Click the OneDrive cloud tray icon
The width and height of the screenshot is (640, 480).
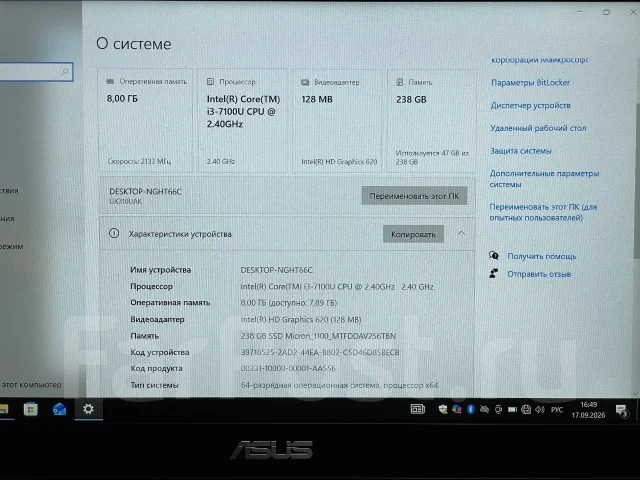(484, 409)
